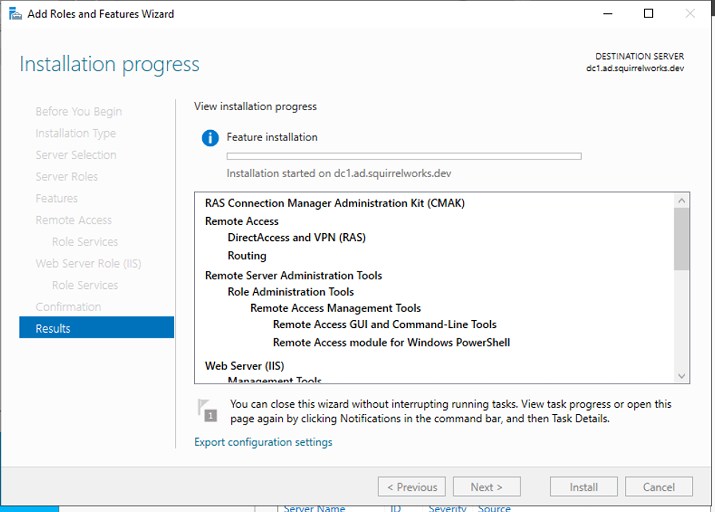Click the blue information icon beside Feature installation
The height and width of the screenshot is (512, 715).
pos(210,138)
